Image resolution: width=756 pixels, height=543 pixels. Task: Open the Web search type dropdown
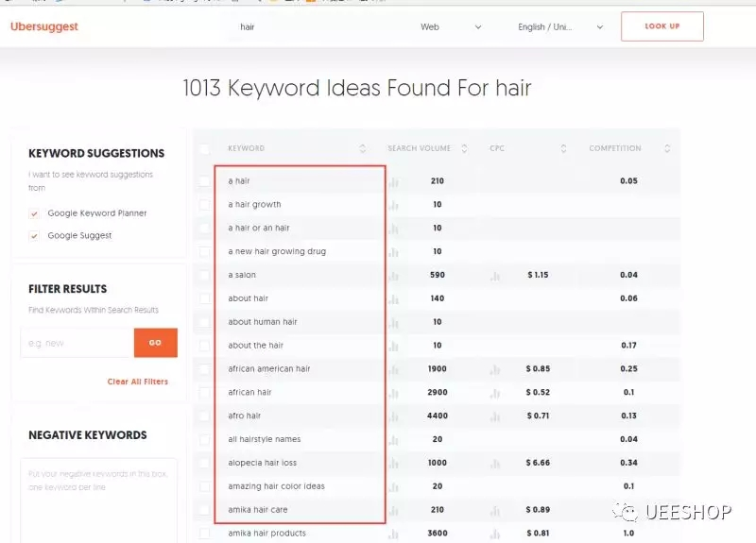pyautogui.click(x=451, y=27)
